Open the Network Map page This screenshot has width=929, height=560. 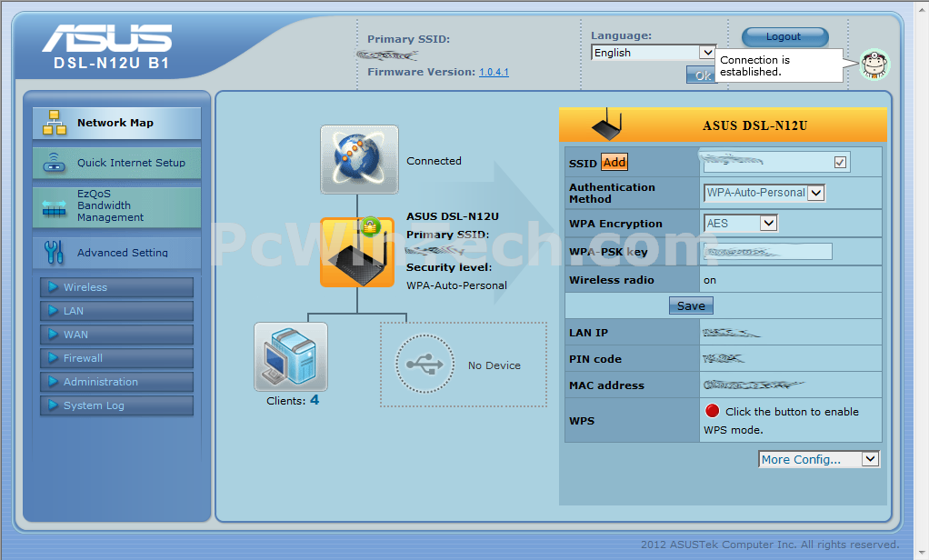116,124
